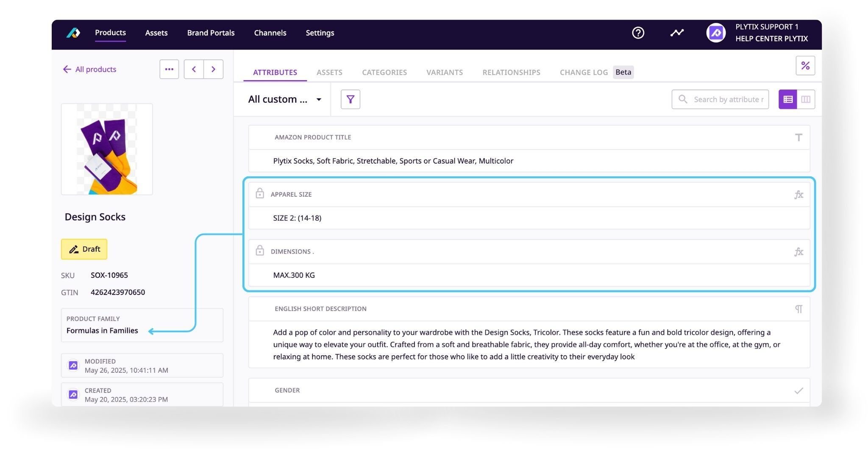Switch to column view layout
Viewport: 868px width, 460px height.
(x=806, y=99)
